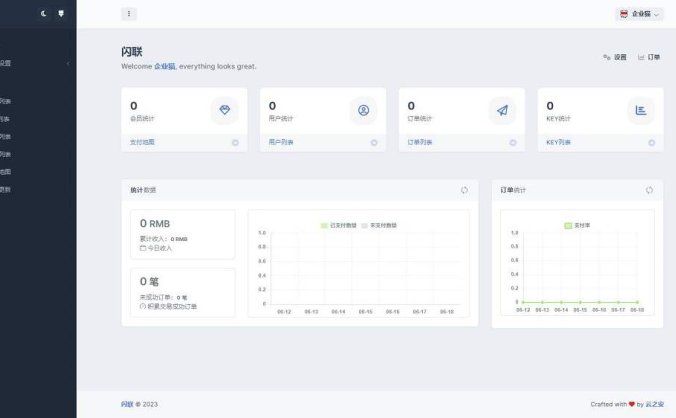Click the gears icon beside 设置
This screenshot has width=676, height=418.
[607, 57]
